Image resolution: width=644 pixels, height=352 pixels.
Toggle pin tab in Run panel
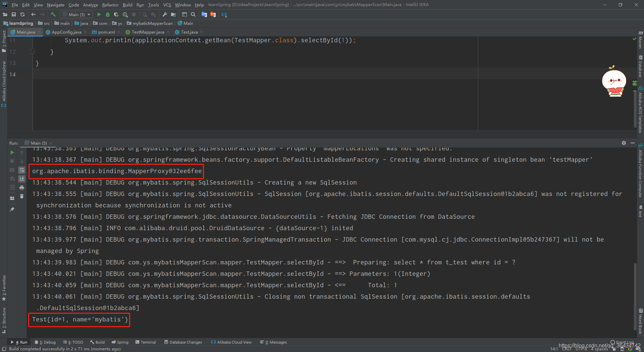12,209
